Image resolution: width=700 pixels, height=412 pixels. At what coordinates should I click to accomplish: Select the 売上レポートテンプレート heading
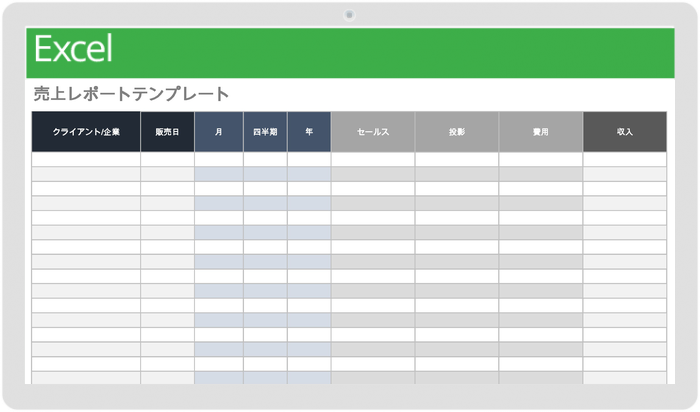[131, 94]
